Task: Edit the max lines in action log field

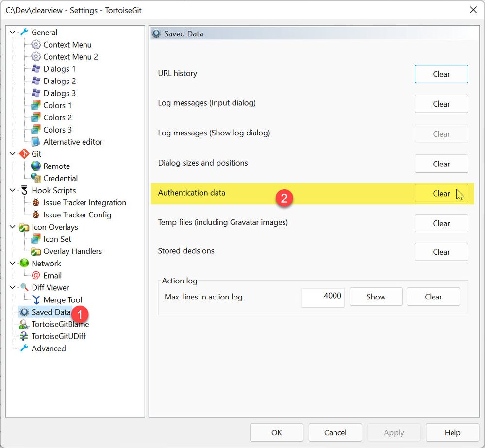Action: pos(323,297)
